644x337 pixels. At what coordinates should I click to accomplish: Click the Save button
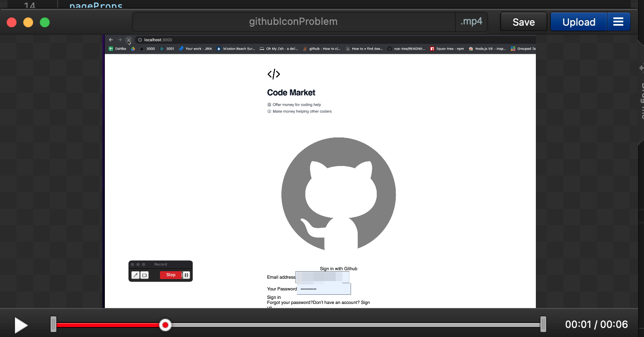(523, 22)
